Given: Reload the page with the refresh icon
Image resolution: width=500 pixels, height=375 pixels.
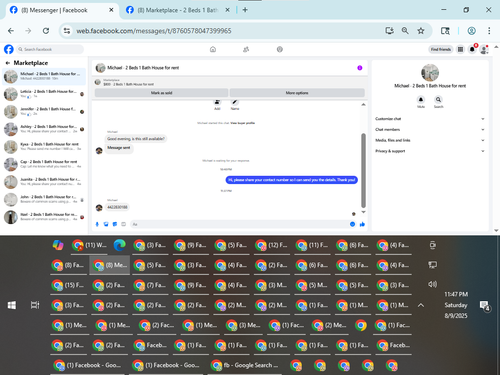Looking at the screenshot, I should tap(46, 31).
